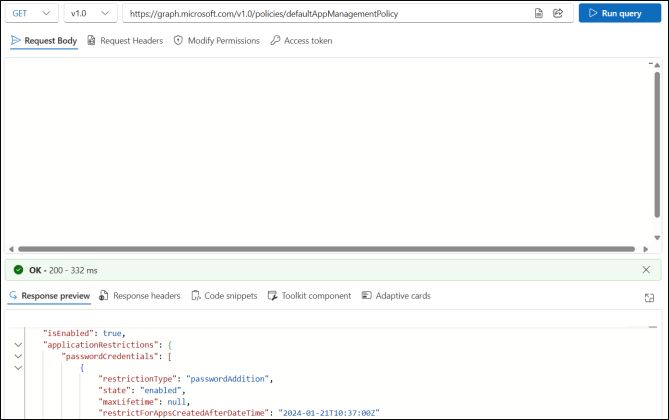Open the v1.0 version dropdown
This screenshot has height=420, width=669.
point(90,13)
